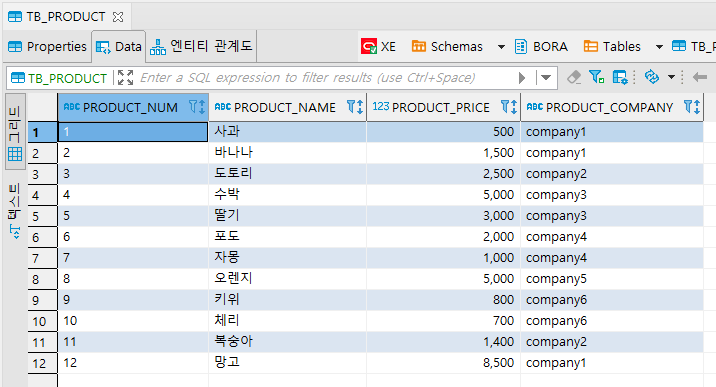Click the cell containing 망고
Screen dimensions: 716x387
coord(287,363)
